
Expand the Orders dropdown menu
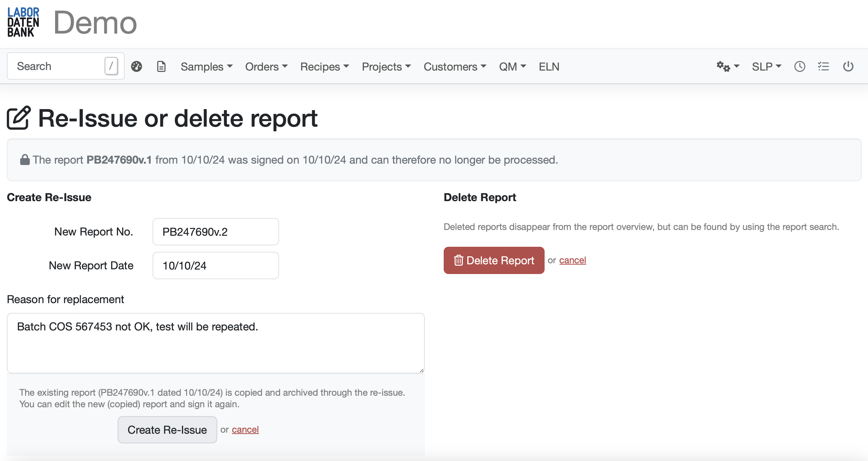click(266, 67)
